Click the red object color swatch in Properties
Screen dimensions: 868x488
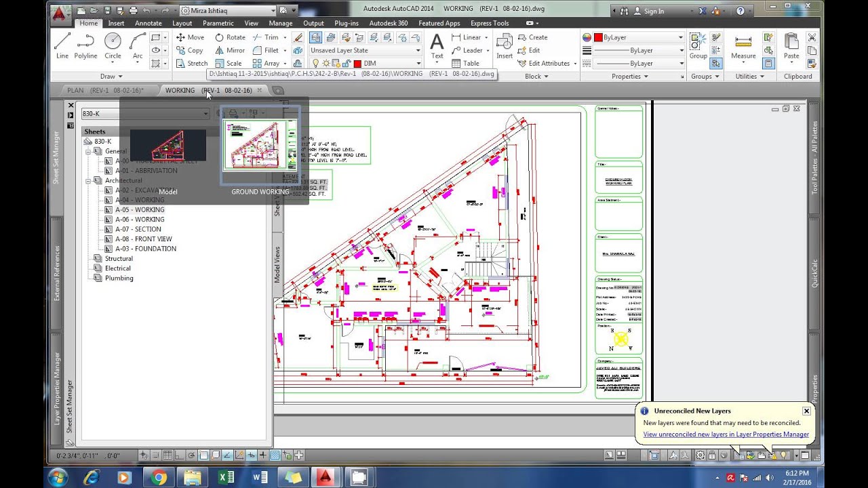point(598,37)
